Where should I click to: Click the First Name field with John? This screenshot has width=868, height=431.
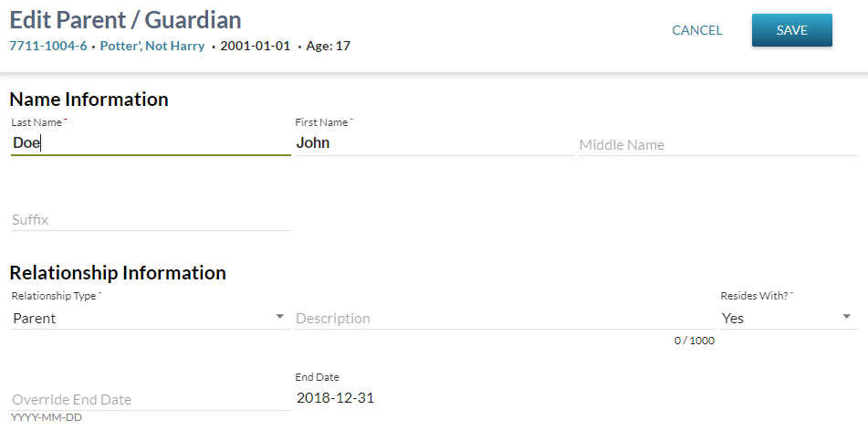pyautogui.click(x=434, y=143)
